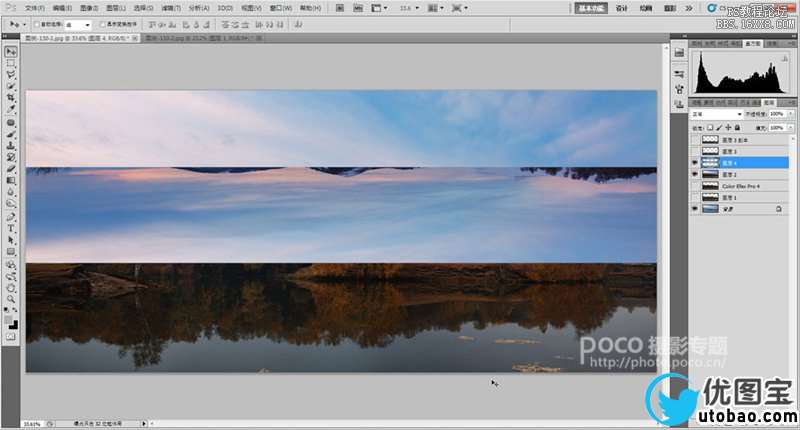The width and height of the screenshot is (800, 430).
Task: Select the Zoom tool
Action: (x=11, y=299)
